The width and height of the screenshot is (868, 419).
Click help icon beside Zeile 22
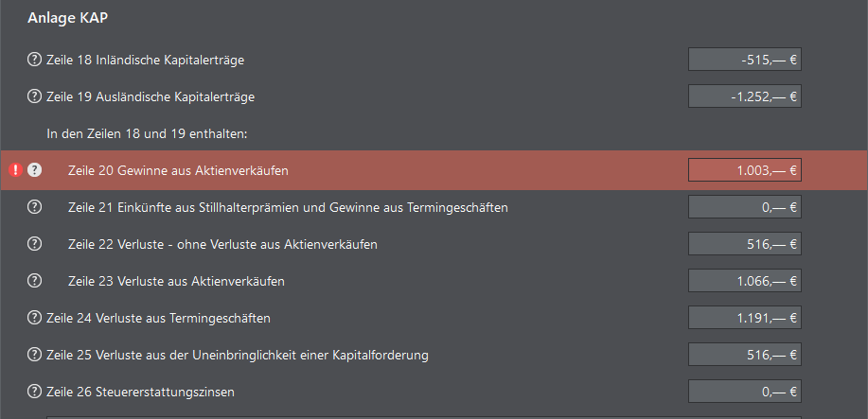(x=35, y=244)
